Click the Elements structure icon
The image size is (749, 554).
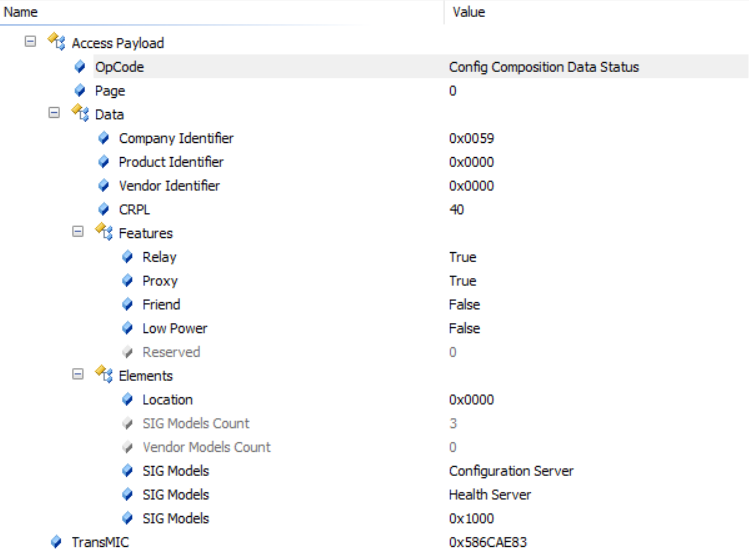[104, 374]
